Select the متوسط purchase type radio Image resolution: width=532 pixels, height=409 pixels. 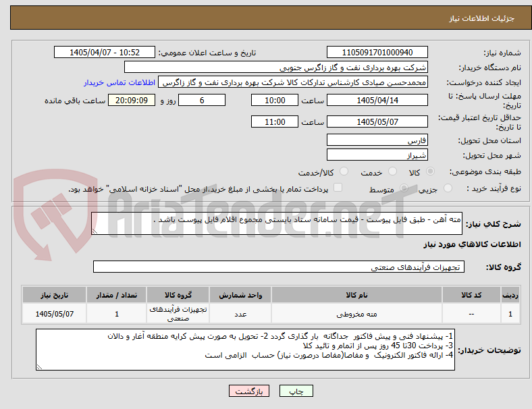404,188
